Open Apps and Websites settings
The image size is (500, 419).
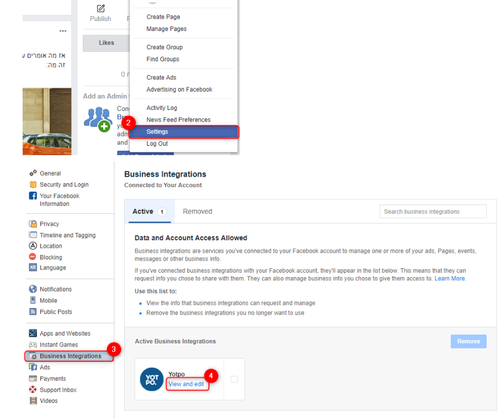tap(65, 333)
